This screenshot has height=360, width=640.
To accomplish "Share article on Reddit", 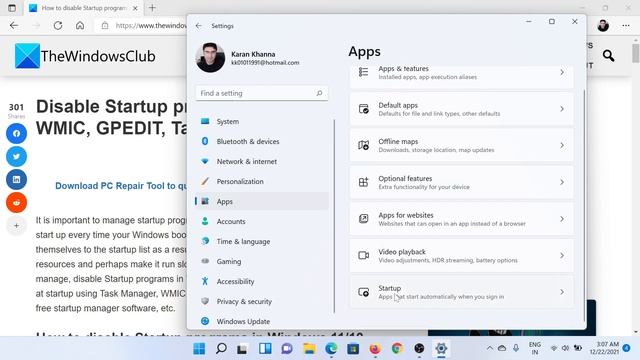I will point(16,202).
